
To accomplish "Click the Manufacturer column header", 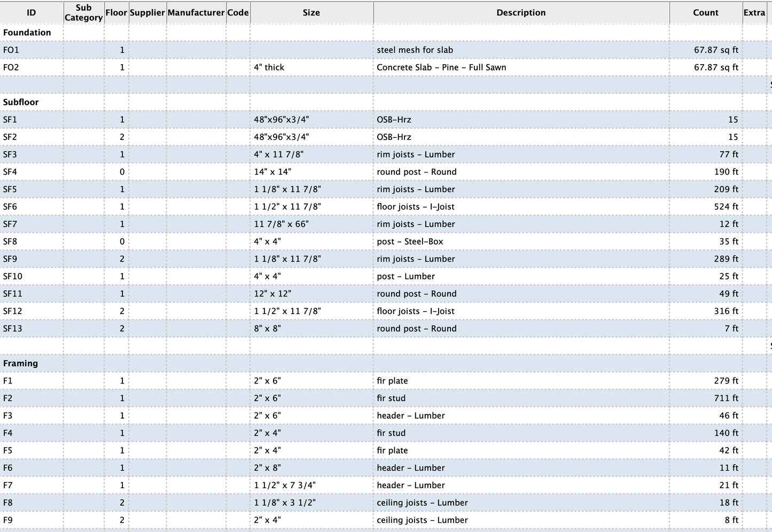I will click(196, 13).
